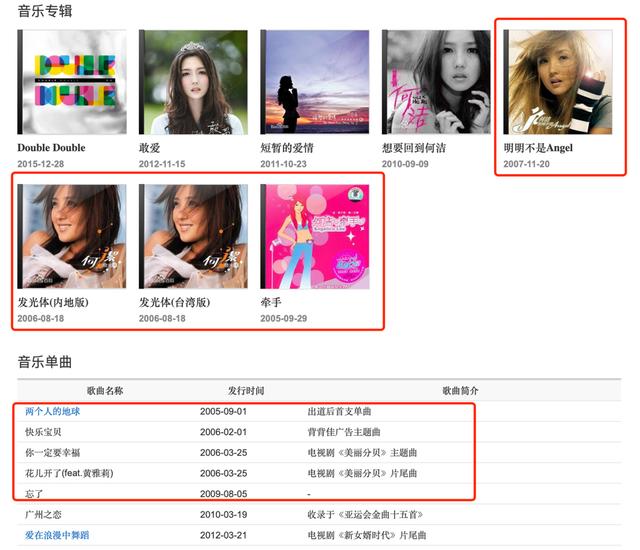Screen dimensions: 640x550
Task: Click the 牵手 album title
Action: pyautogui.click(x=271, y=302)
